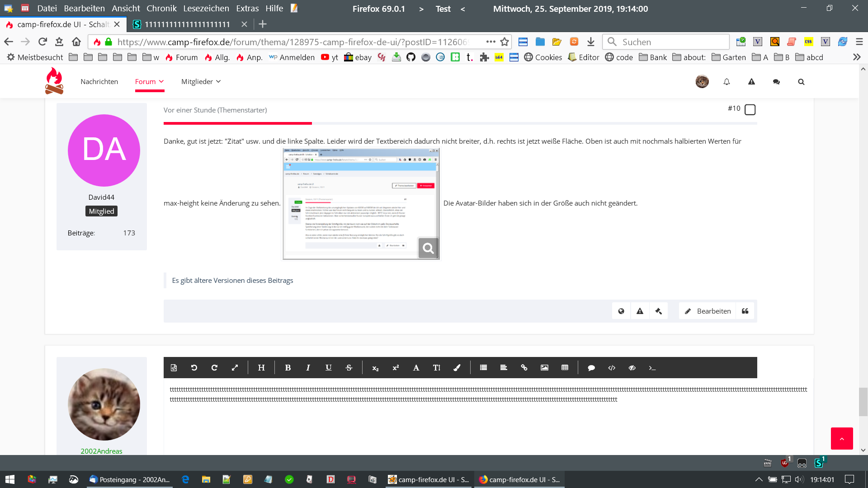Click the attached screenshot thumbnail in post

[x=361, y=203]
